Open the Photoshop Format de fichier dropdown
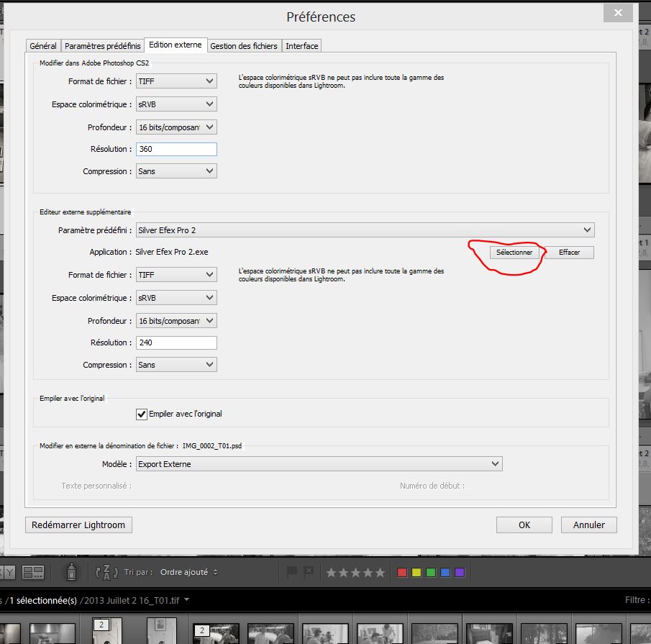 click(176, 81)
